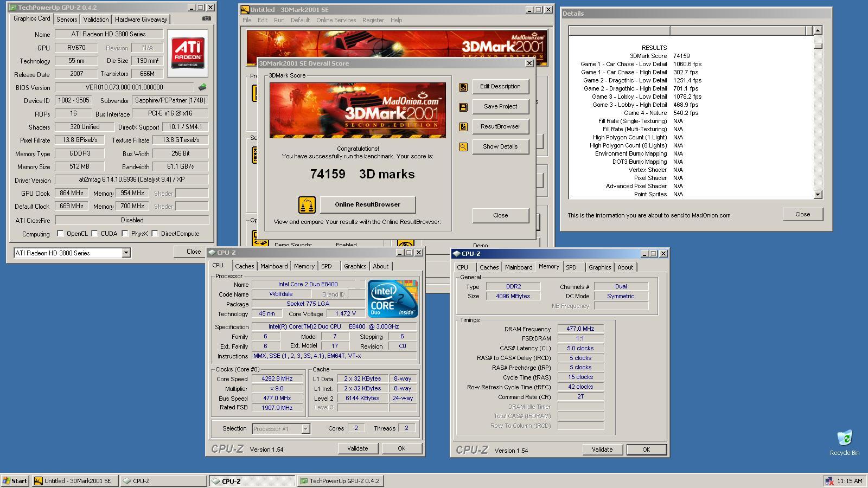Switch to the Sensors tab in GPU-Z
The image size is (868, 488).
point(67,20)
